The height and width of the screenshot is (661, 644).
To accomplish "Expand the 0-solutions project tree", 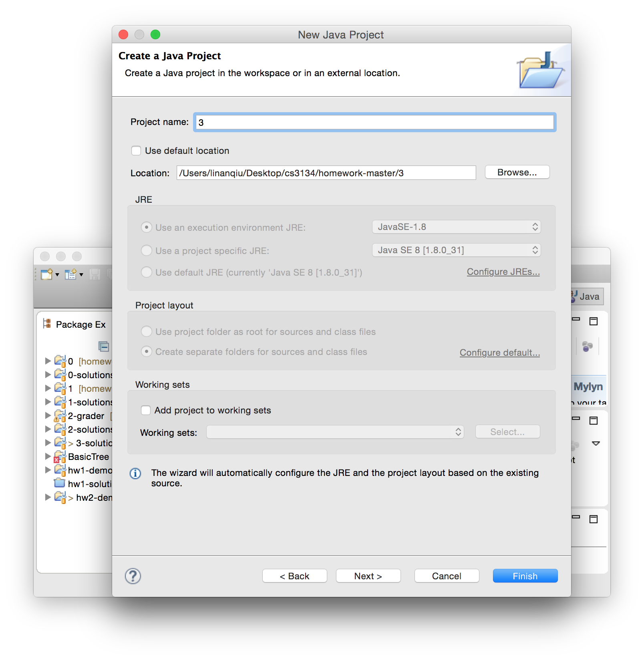I will pos(48,375).
